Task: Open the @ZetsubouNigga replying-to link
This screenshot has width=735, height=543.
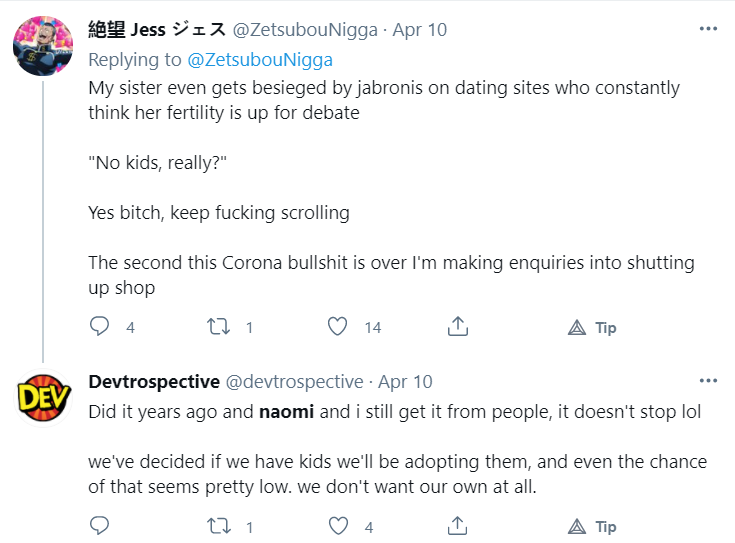Action: point(260,60)
